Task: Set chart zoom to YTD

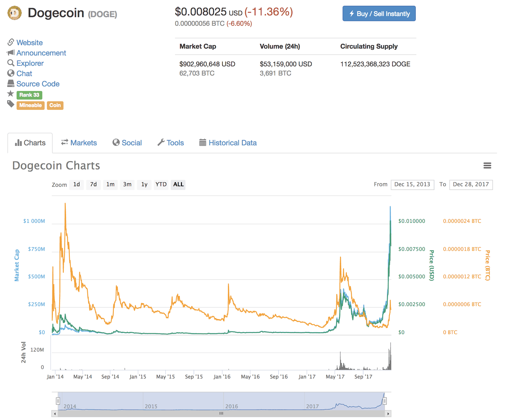Action: 161,185
